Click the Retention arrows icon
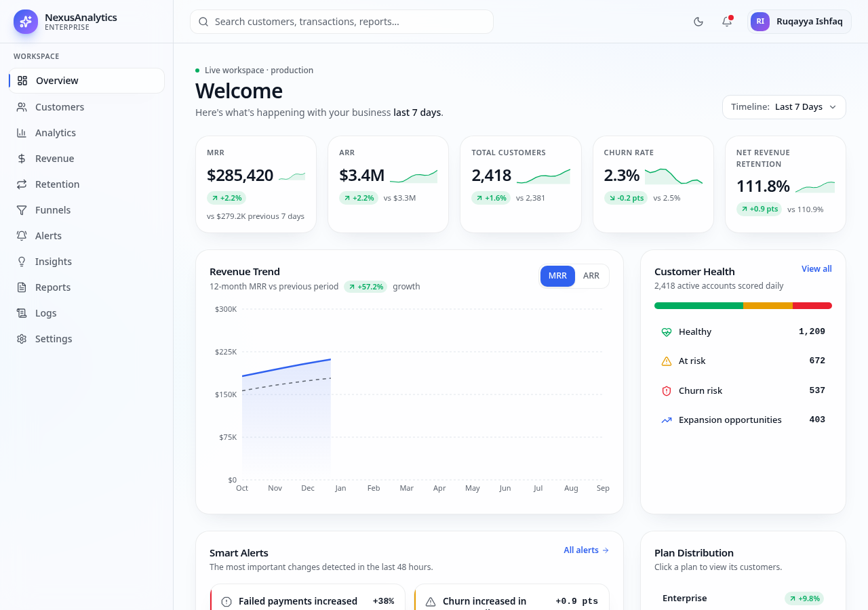868x610 pixels. (x=22, y=184)
